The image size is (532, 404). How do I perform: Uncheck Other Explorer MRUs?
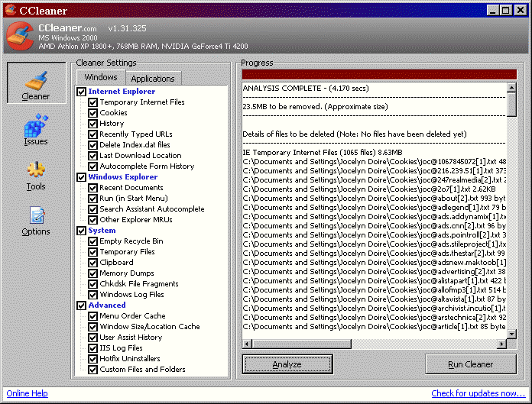[x=92, y=220]
